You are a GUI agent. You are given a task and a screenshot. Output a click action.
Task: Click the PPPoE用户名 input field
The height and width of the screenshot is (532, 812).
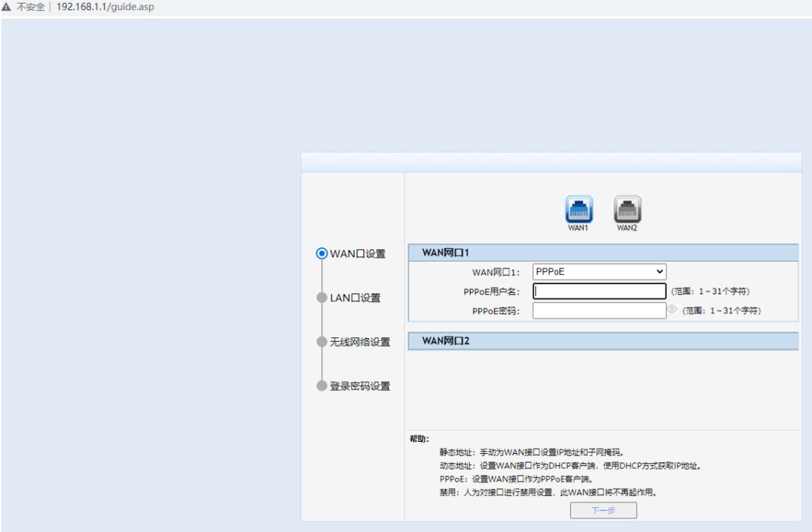pos(599,292)
